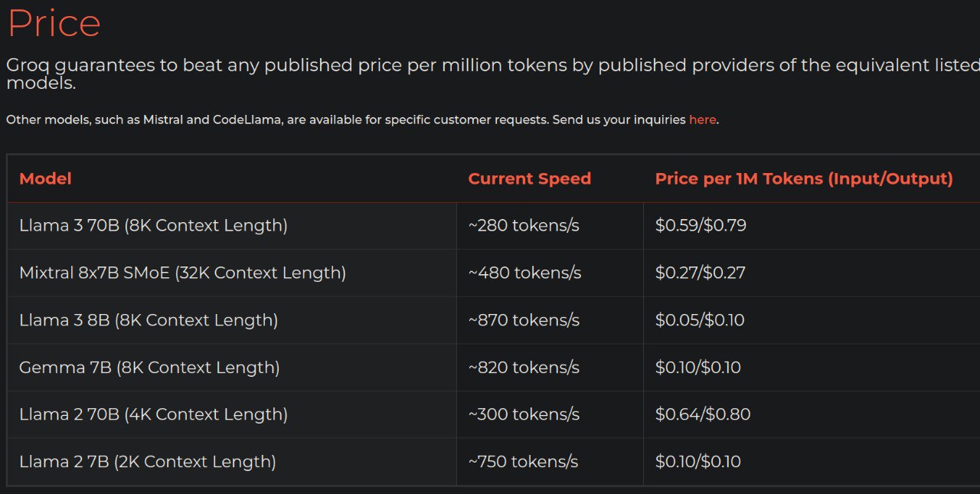Click the "here" inquiries link

(x=702, y=119)
